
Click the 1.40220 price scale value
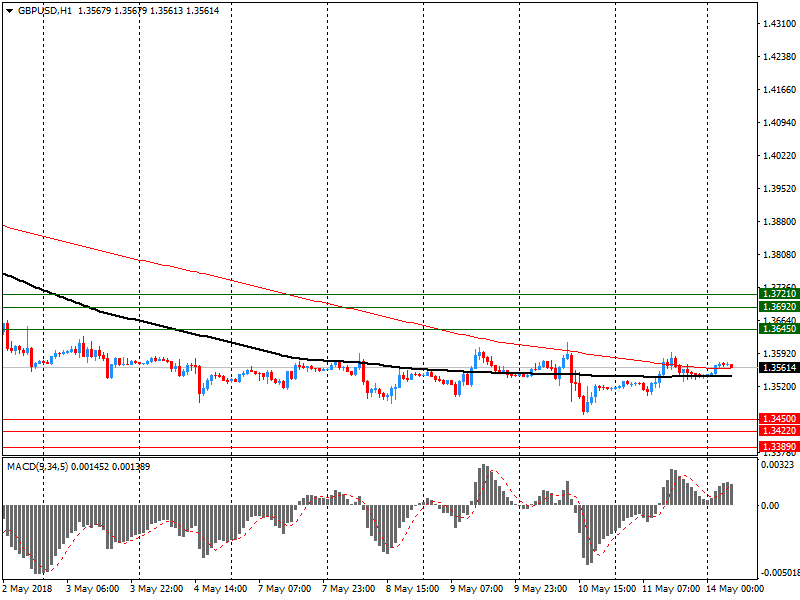pos(779,156)
